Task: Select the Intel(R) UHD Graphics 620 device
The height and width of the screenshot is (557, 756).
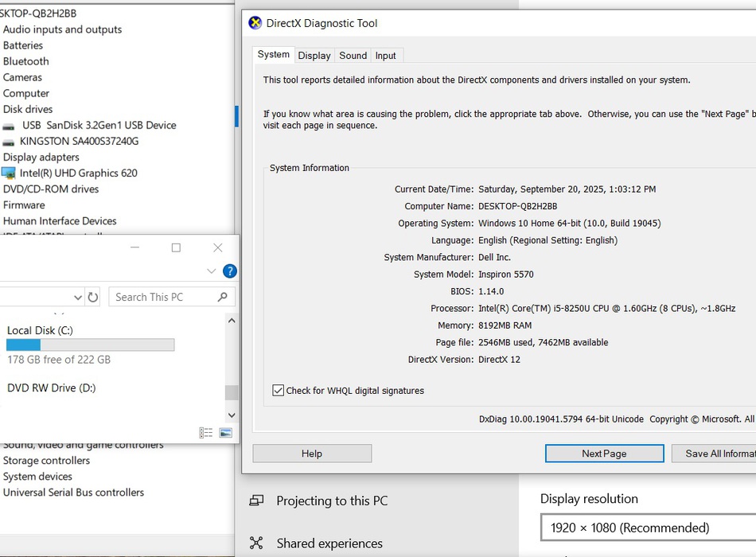Action: point(78,173)
